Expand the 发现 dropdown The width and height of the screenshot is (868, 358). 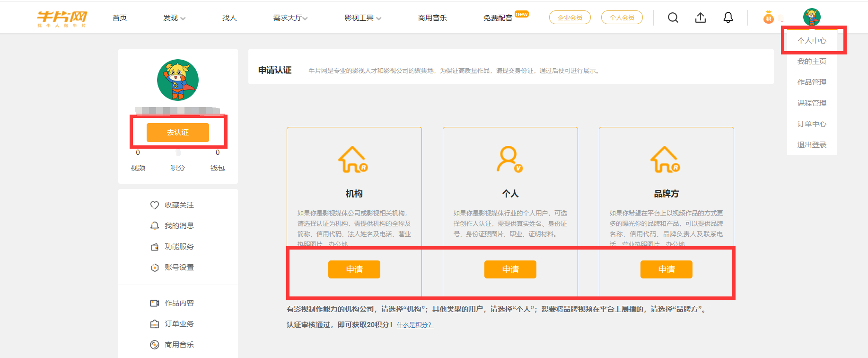(174, 18)
